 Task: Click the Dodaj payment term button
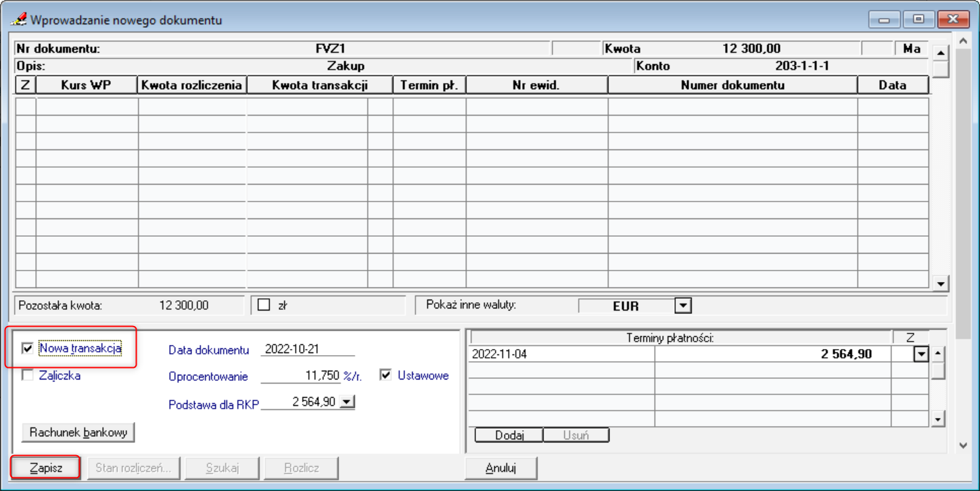509,435
